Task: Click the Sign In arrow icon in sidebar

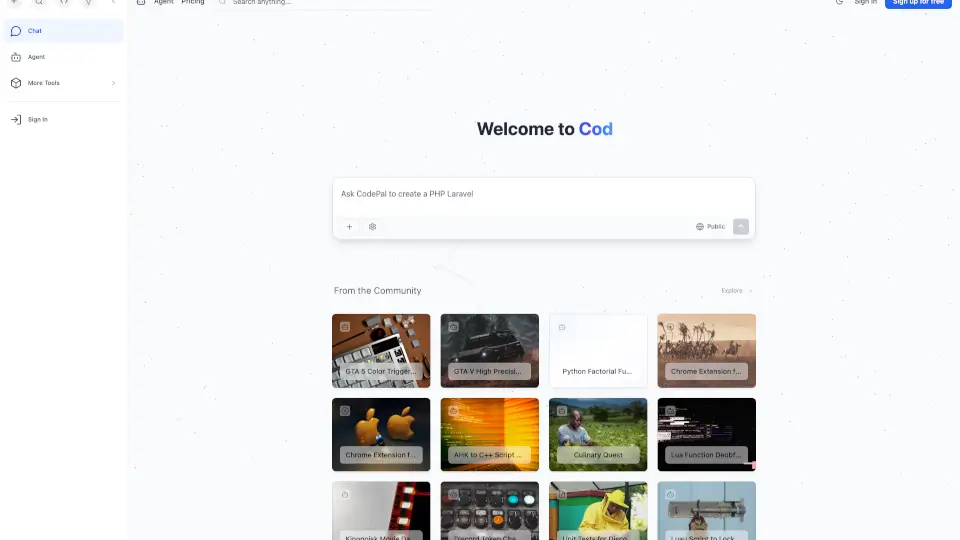Action: [x=16, y=119]
